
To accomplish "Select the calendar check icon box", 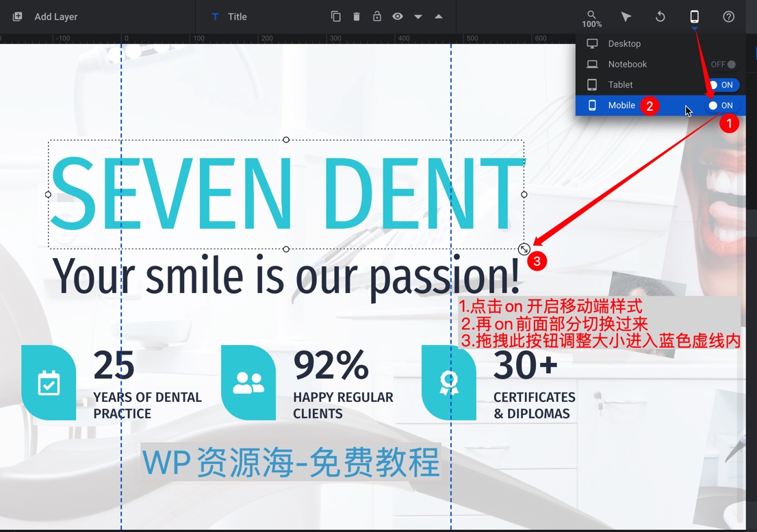I will coord(49,383).
